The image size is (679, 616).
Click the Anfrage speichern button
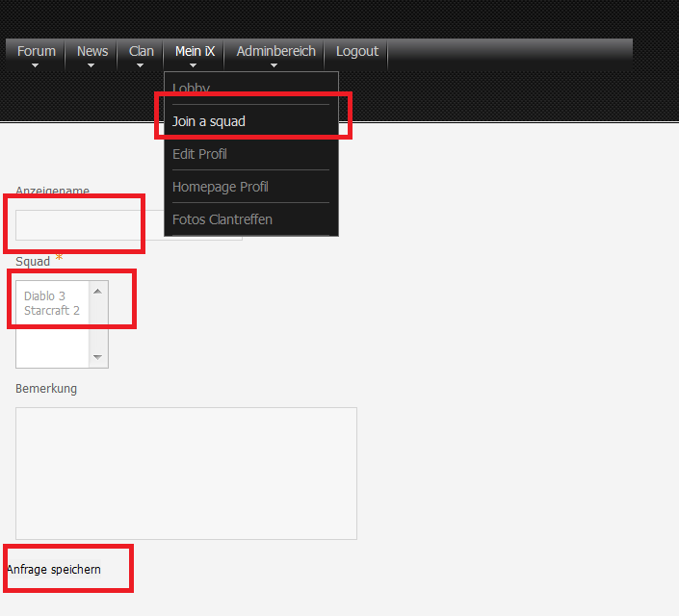click(54, 569)
